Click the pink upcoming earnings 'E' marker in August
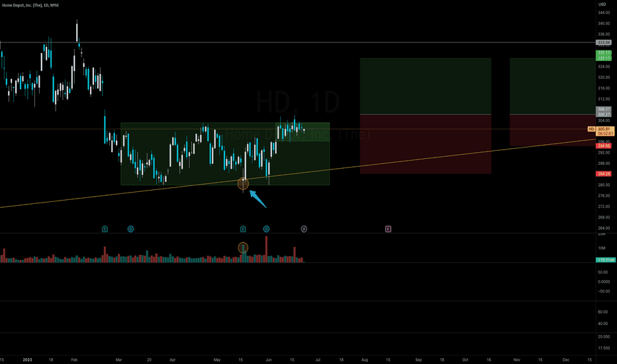 point(388,229)
